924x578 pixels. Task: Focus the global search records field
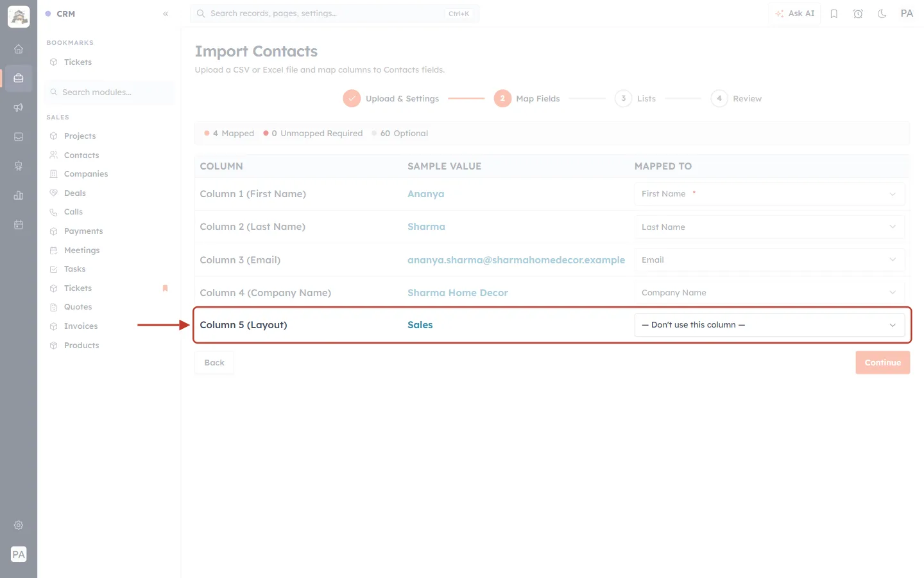[334, 13]
